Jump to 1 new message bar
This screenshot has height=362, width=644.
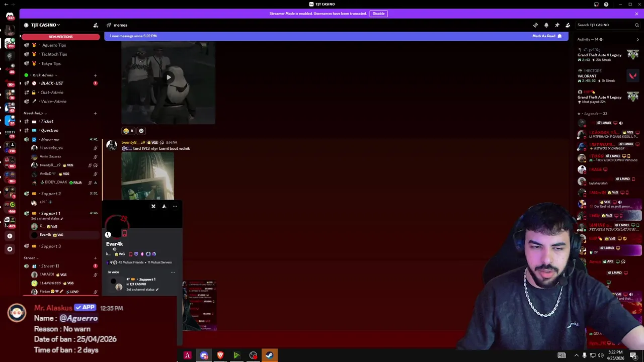coord(336,36)
